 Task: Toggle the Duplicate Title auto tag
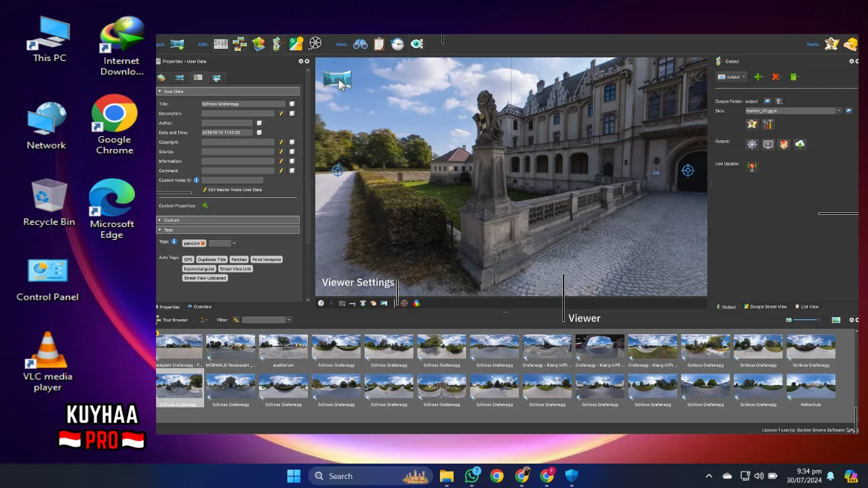click(x=212, y=260)
